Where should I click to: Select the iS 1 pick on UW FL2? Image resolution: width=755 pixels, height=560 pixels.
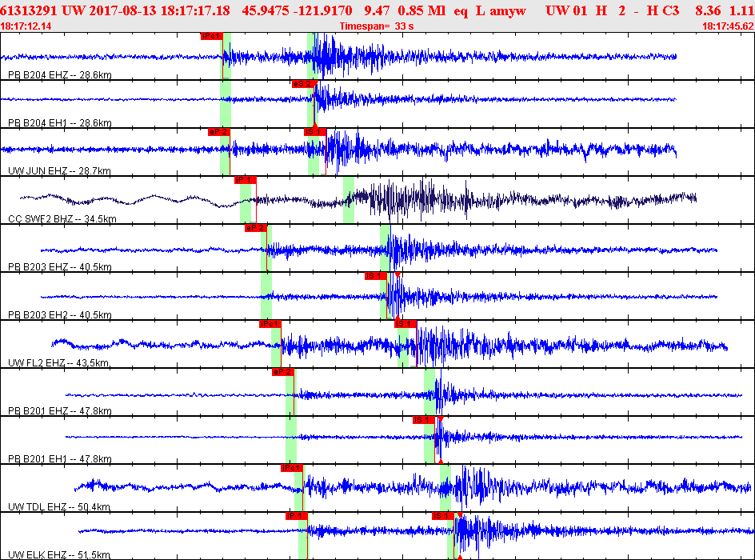point(405,324)
